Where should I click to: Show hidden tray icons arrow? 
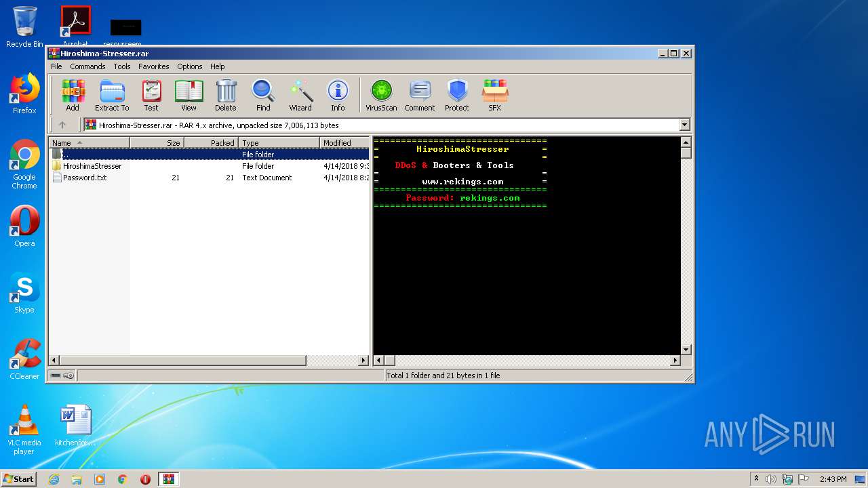coord(756,479)
